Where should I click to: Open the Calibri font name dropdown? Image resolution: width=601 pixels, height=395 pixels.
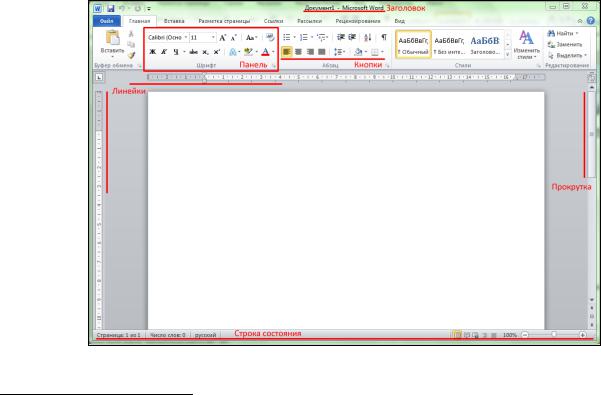pyautogui.click(x=186, y=38)
